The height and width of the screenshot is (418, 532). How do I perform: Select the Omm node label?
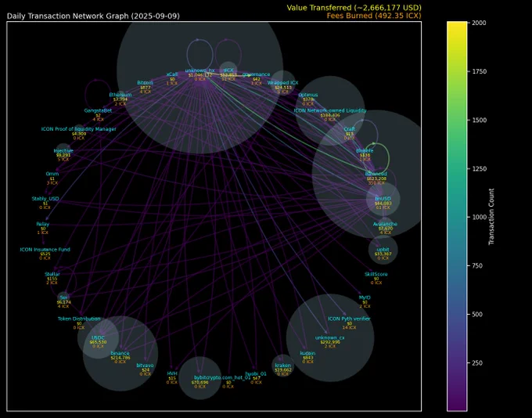point(52,174)
